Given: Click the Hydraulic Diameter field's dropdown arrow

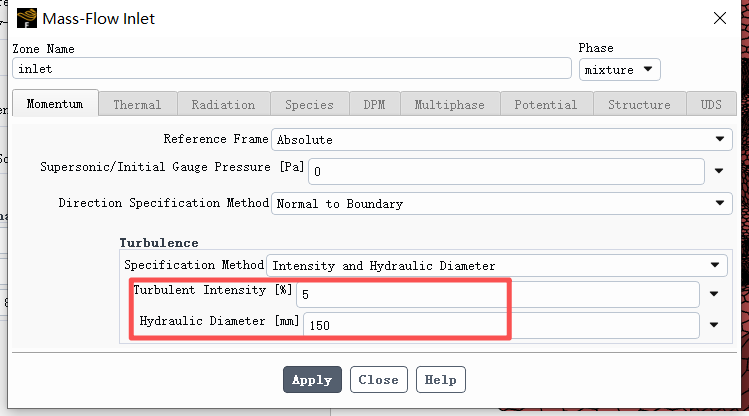Looking at the screenshot, I should click(714, 325).
